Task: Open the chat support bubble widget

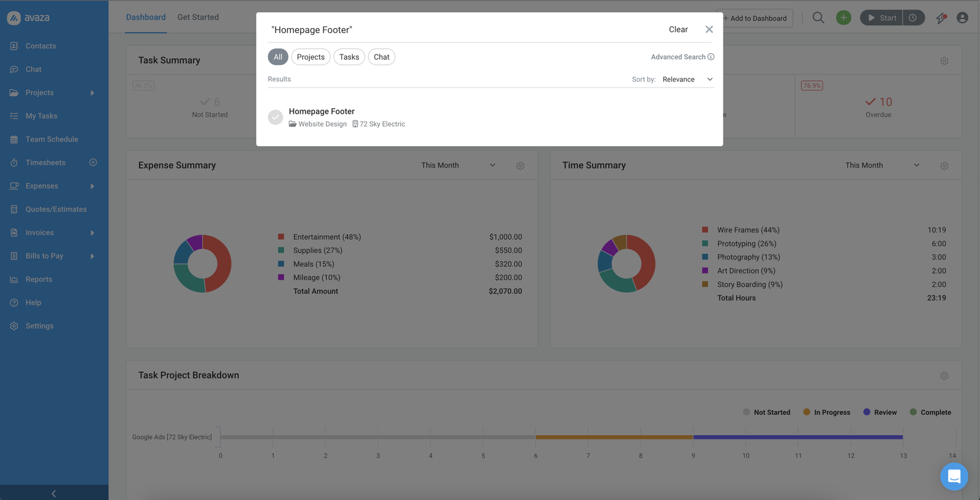Action: coord(954,477)
